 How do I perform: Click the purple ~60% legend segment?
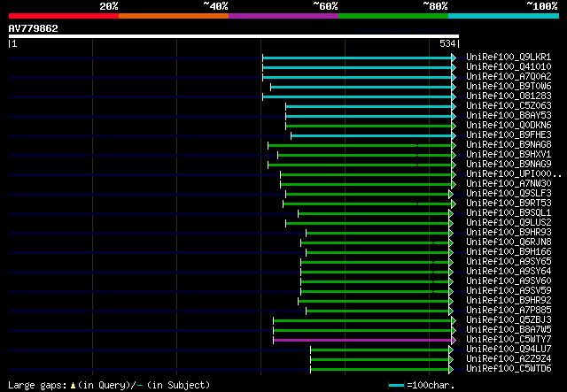pyautogui.click(x=283, y=16)
